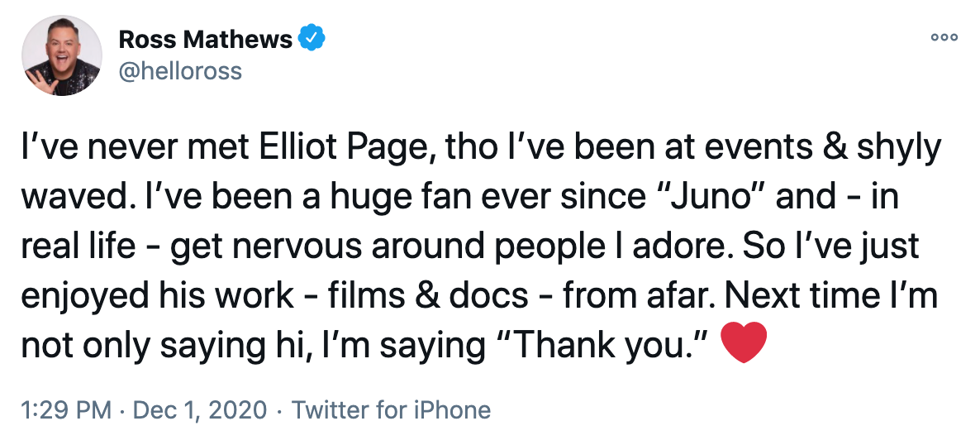Click the quoted "Thank you." text
Screen dimensions: 980x445
[611, 346]
